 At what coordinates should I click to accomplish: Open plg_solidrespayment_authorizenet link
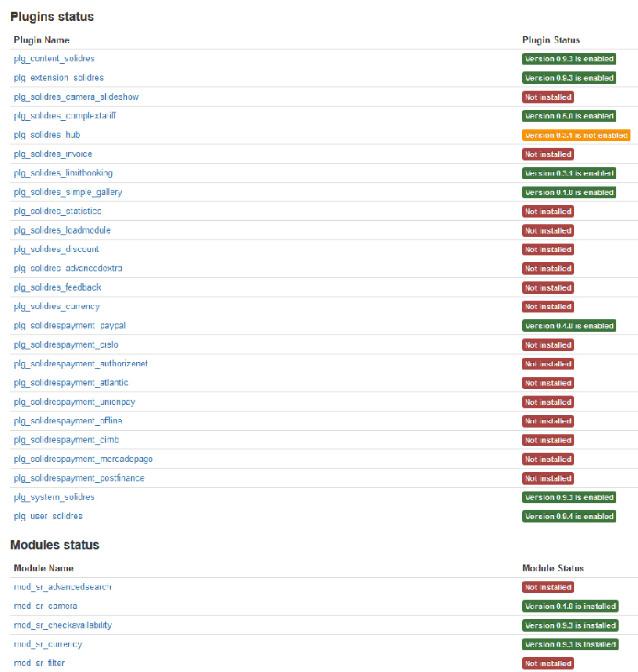[x=81, y=364]
